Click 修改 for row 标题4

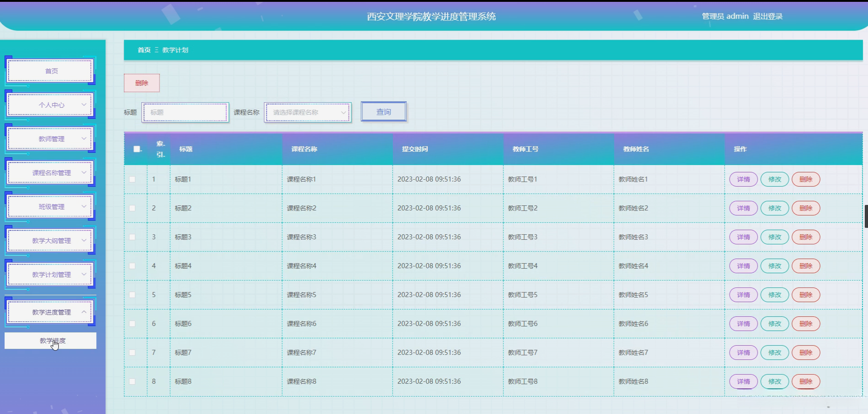[x=774, y=266]
